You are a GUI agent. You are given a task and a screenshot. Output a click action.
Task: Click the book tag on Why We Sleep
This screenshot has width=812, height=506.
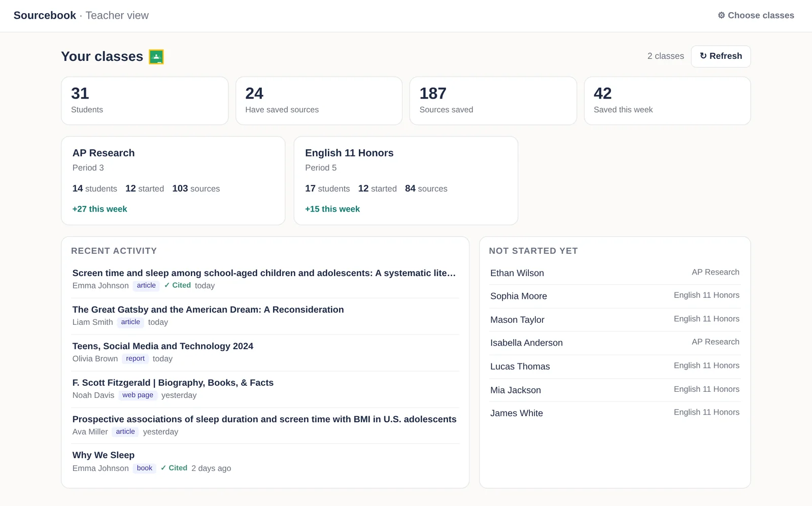coord(145,468)
